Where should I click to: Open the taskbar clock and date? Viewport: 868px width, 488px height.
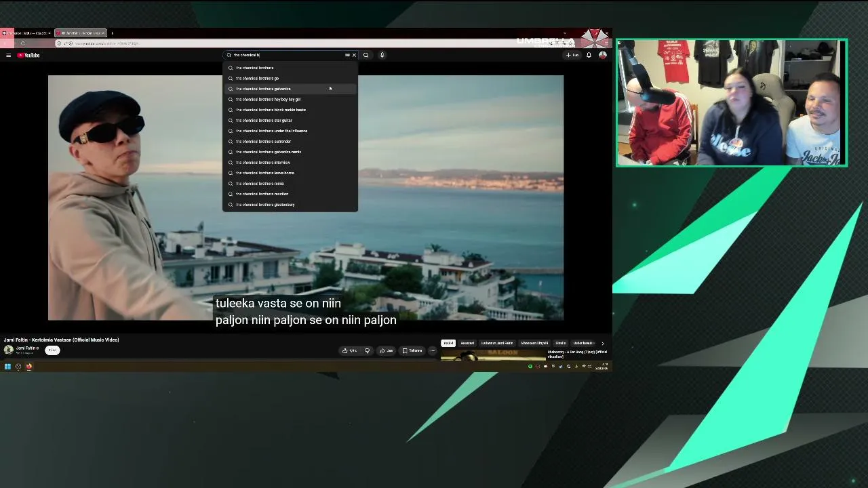601,367
